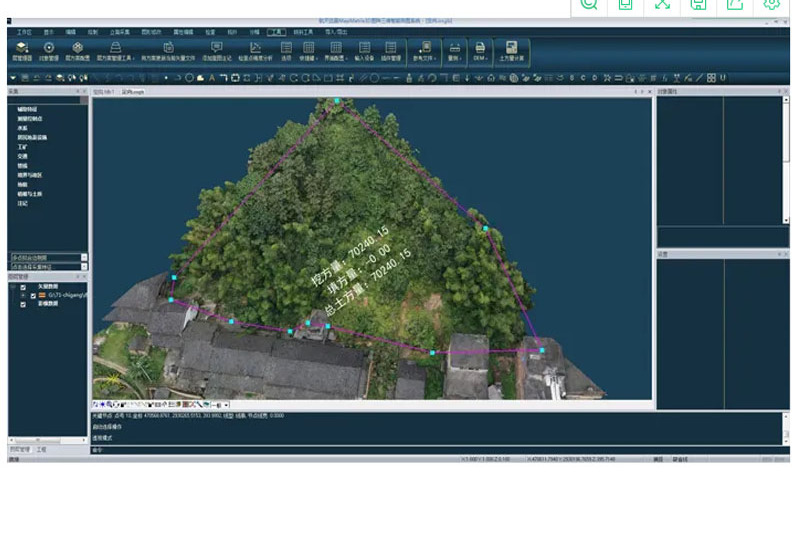
Task: Click the green expand-arrows icon at top right
Action: pyautogui.click(x=662, y=5)
